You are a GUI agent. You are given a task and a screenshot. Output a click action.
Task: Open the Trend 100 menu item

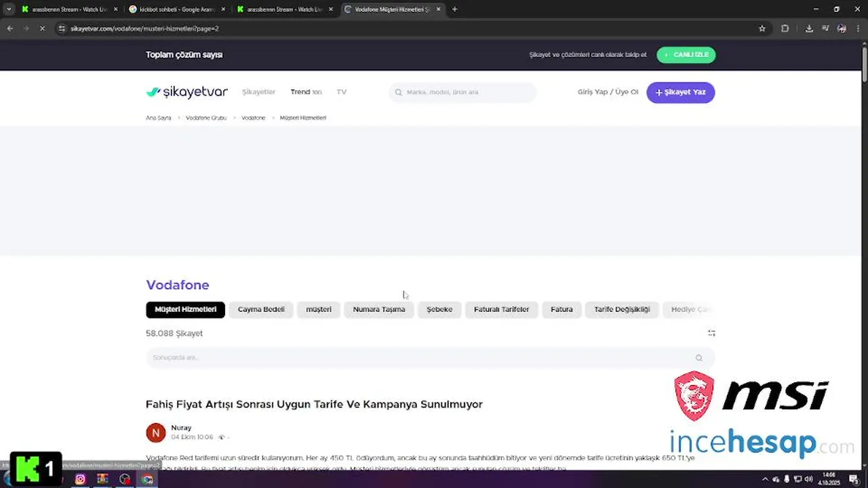(306, 92)
